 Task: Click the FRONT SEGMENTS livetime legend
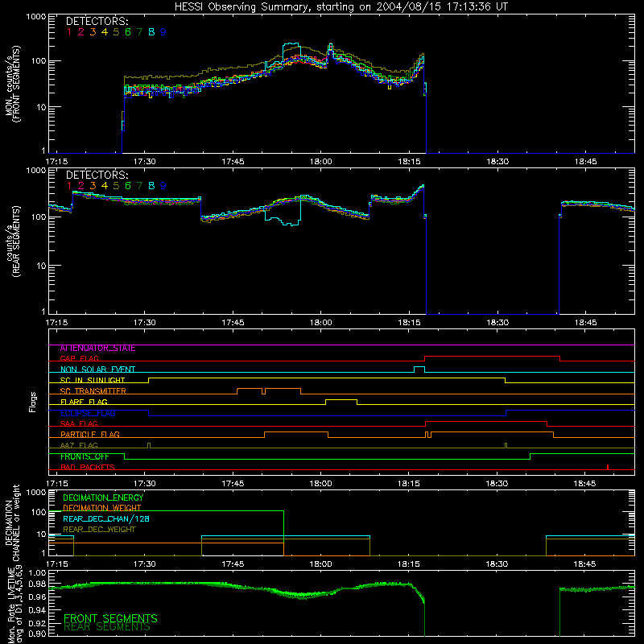(110, 618)
